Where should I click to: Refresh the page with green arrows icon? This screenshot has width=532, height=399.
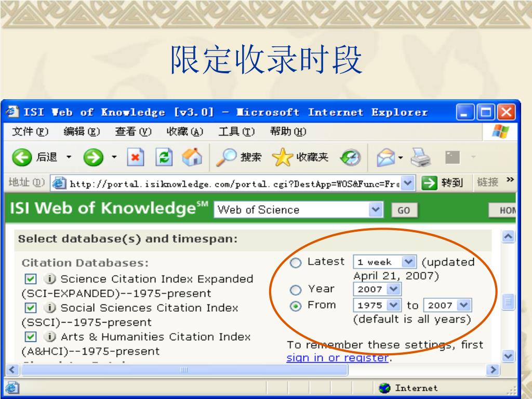coord(164,157)
